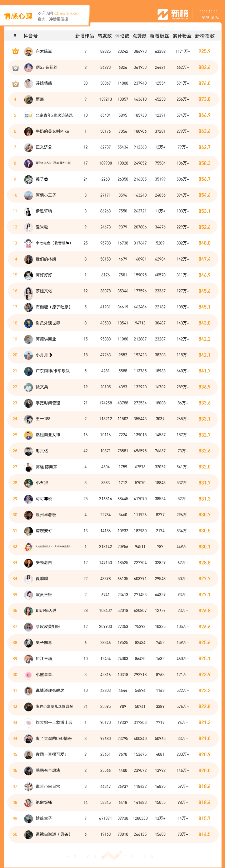Open the 情感心理 category title
This screenshot has height=868, width=225.
pos(18,16)
